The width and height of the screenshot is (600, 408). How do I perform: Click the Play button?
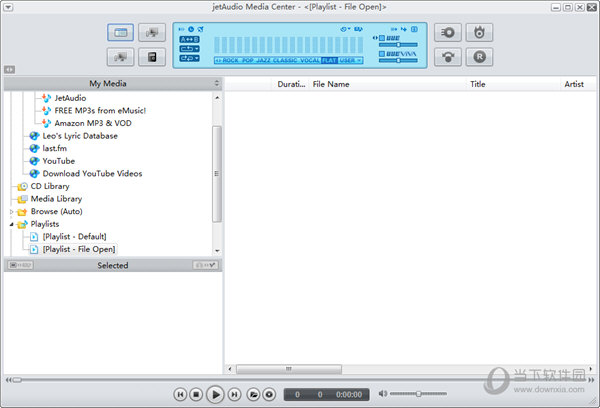pyautogui.click(x=215, y=394)
